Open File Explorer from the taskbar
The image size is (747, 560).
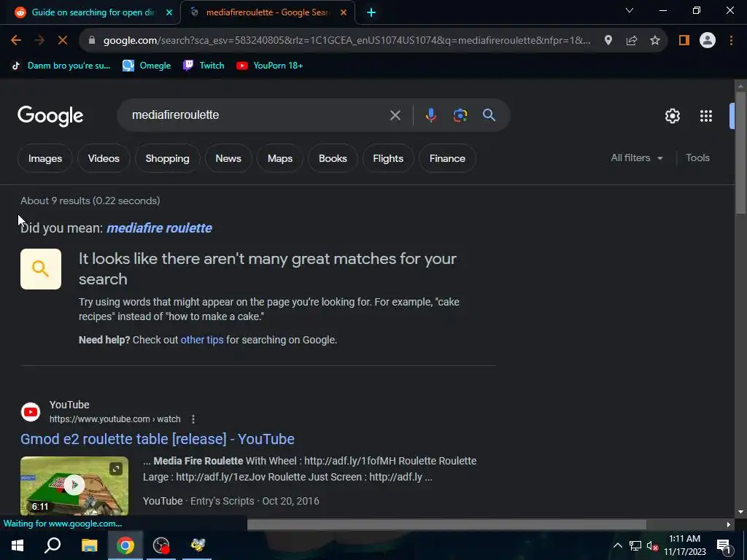89,545
